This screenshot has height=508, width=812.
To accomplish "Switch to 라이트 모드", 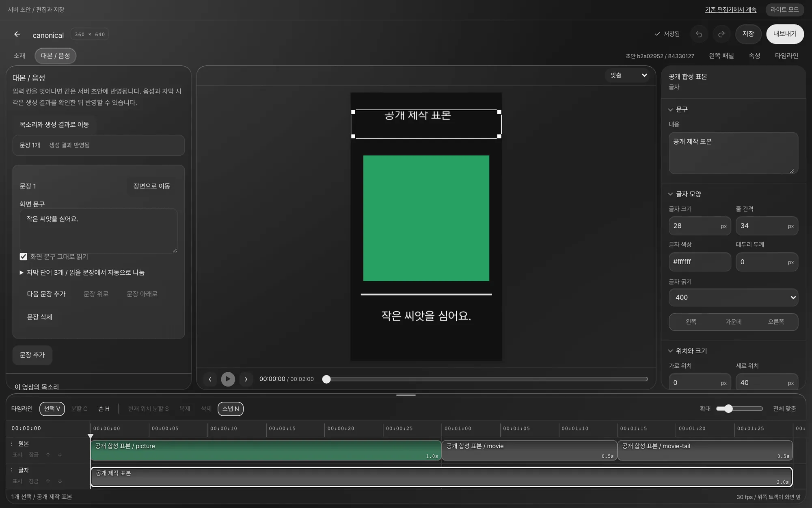I will click(784, 10).
